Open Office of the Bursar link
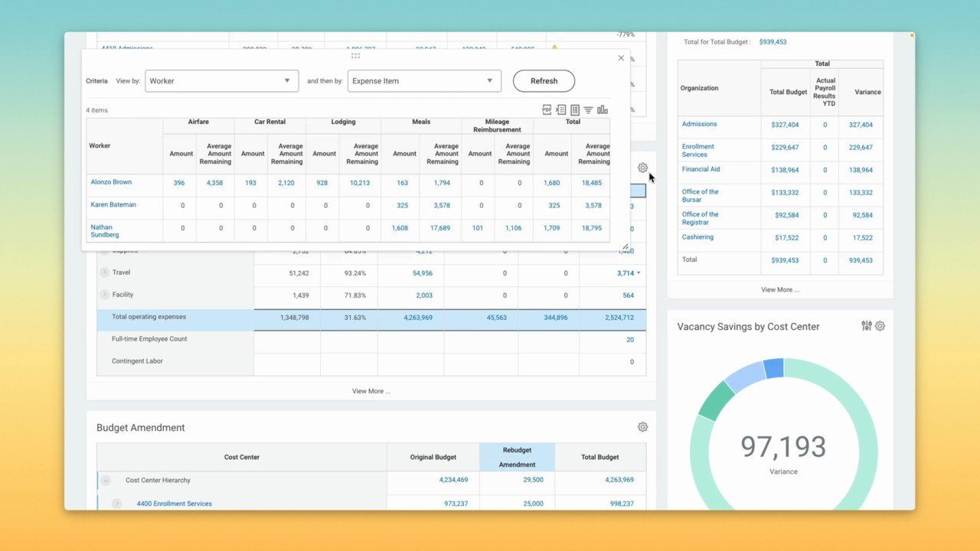 pyautogui.click(x=700, y=196)
